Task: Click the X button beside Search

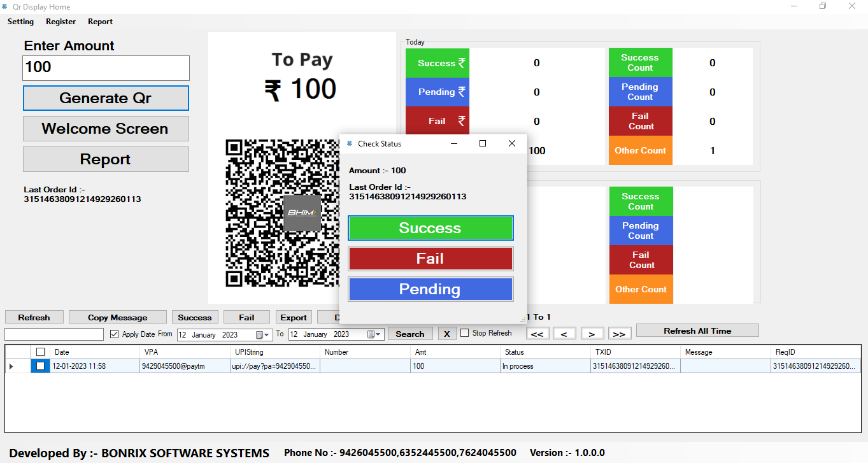Action: (x=447, y=334)
